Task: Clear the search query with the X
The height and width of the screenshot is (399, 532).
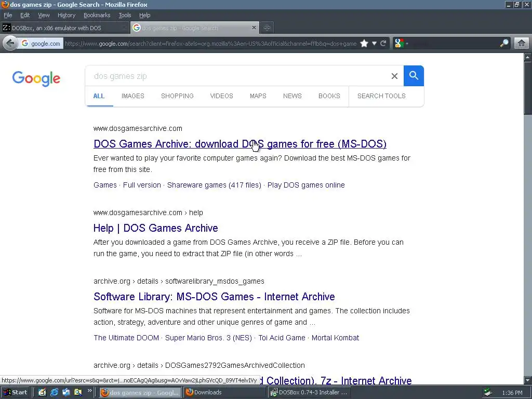Action: 395,76
